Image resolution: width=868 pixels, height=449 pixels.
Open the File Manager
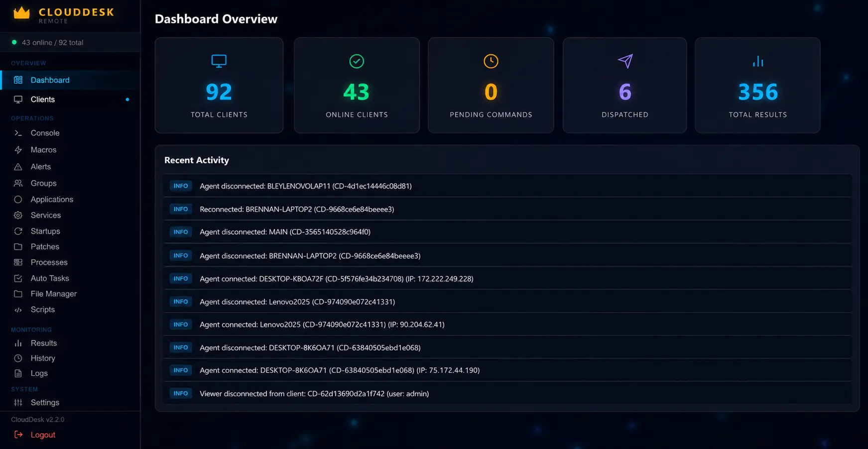click(70, 294)
